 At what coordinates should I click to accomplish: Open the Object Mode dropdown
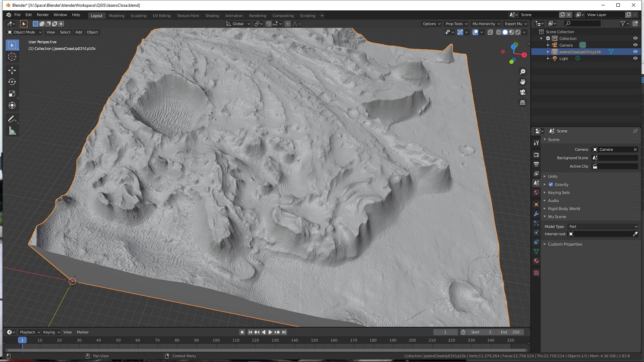(25, 32)
